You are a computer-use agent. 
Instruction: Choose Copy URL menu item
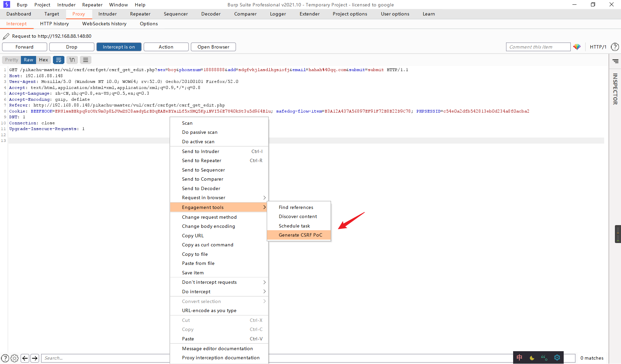219,236
